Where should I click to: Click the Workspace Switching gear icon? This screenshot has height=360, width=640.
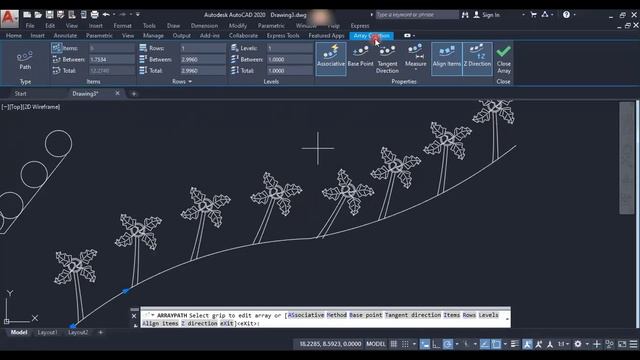(578, 344)
